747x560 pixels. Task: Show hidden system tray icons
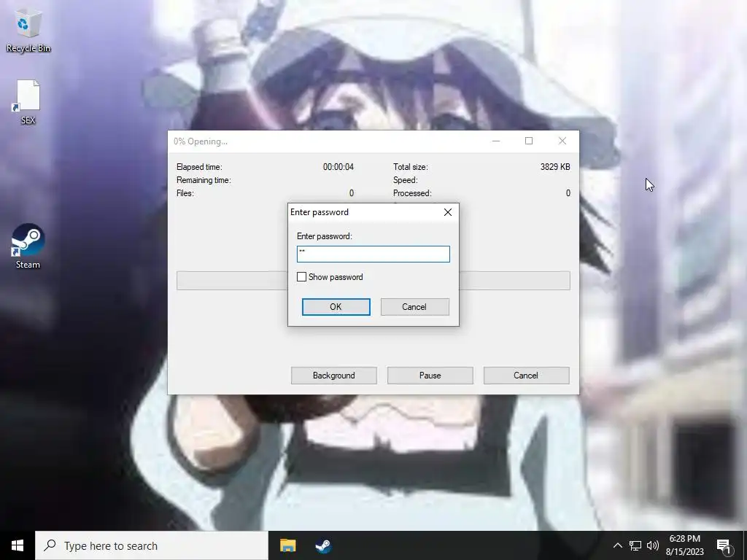pyautogui.click(x=617, y=545)
